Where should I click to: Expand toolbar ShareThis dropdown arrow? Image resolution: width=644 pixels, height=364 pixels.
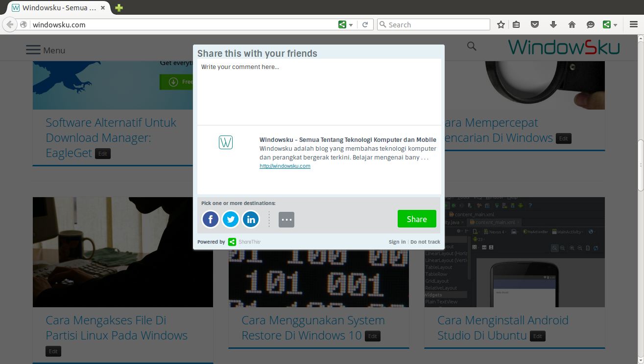pos(616,25)
